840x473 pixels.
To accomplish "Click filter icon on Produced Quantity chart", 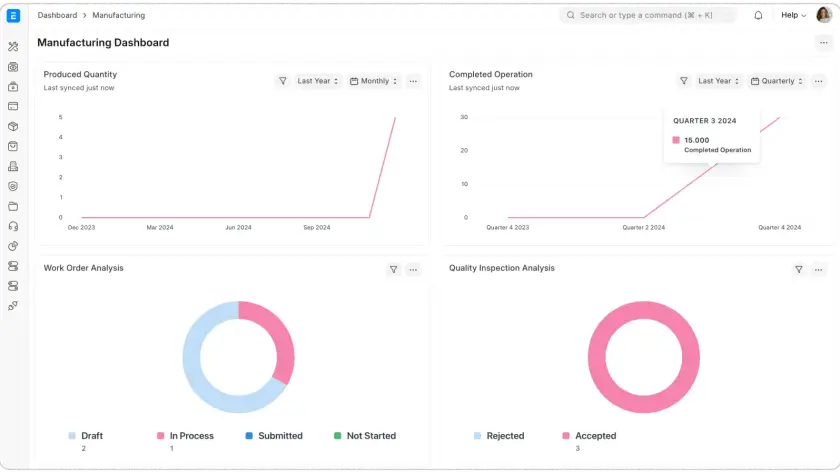I will pos(283,81).
